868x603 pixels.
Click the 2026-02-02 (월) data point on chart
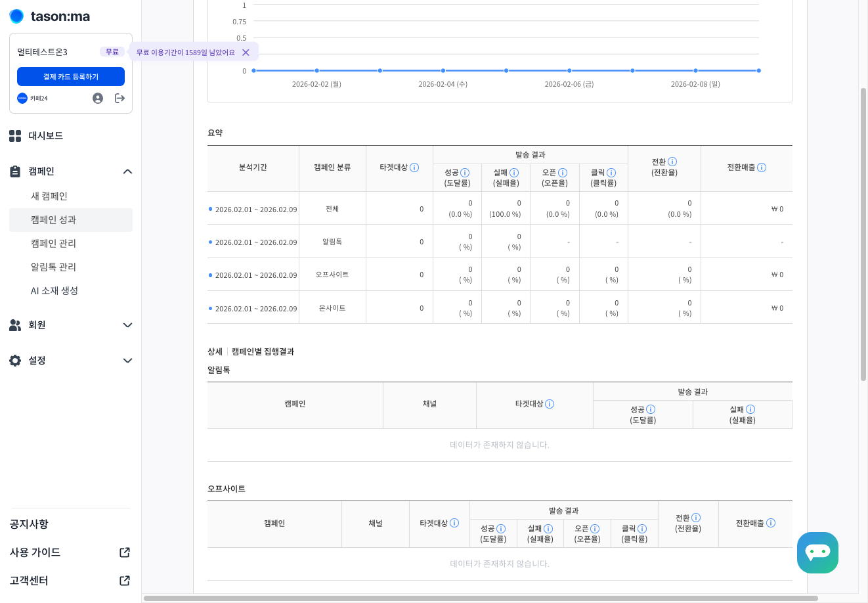(x=317, y=70)
